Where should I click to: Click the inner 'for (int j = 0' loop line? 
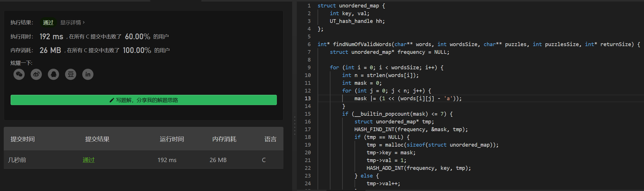[x=386, y=91]
